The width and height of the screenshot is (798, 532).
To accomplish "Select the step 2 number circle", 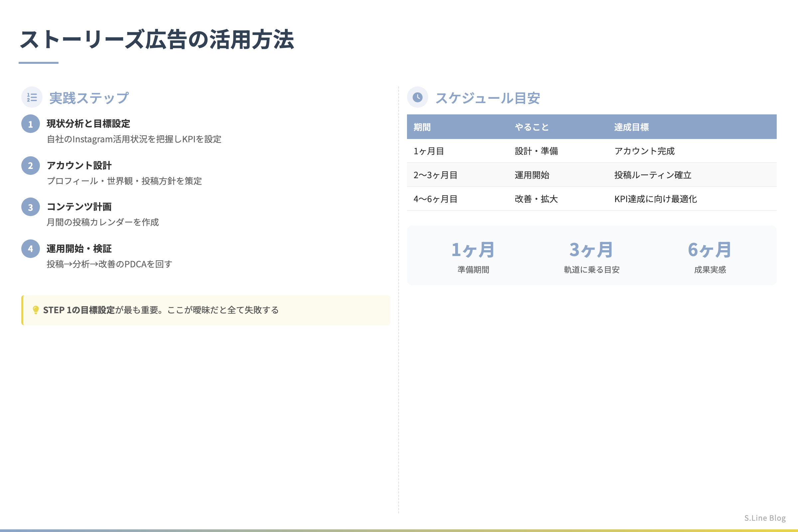I will (31, 166).
